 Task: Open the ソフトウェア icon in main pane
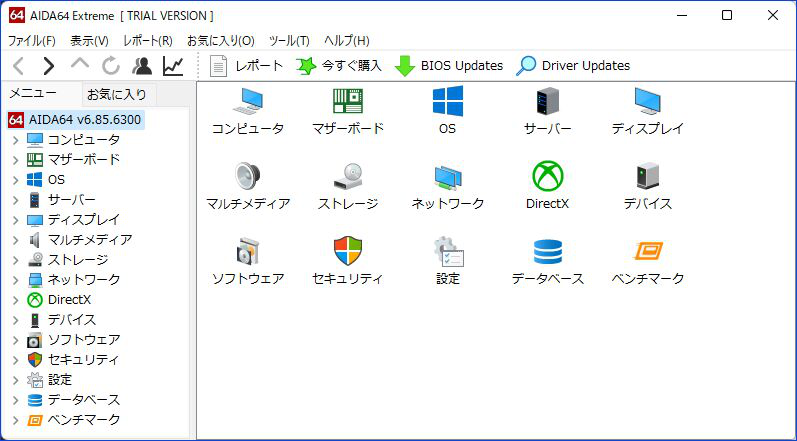coord(248,251)
